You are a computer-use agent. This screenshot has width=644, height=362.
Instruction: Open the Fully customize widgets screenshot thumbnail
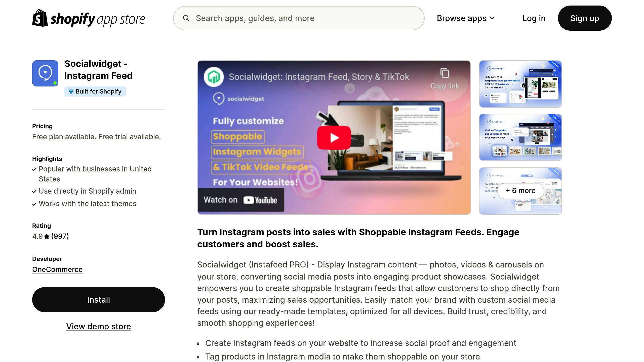(x=520, y=84)
